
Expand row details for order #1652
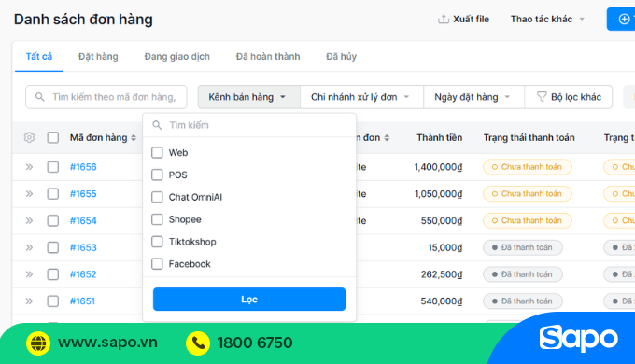point(29,274)
